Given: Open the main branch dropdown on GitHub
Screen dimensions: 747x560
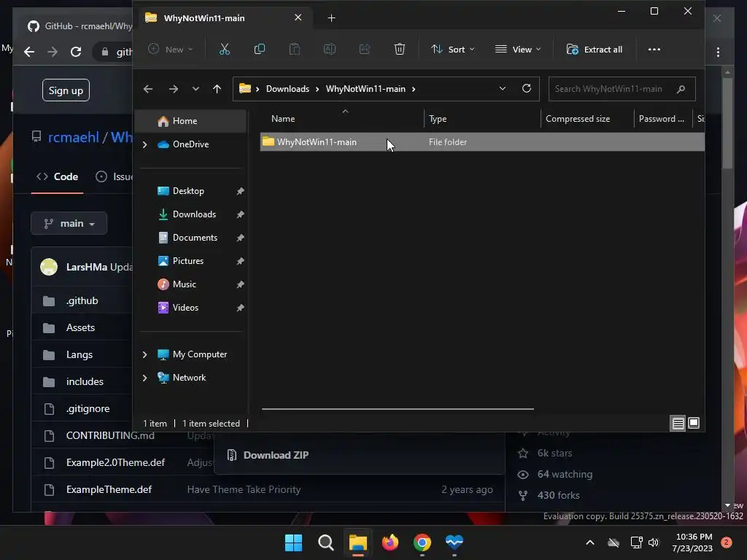Looking at the screenshot, I should [x=69, y=223].
